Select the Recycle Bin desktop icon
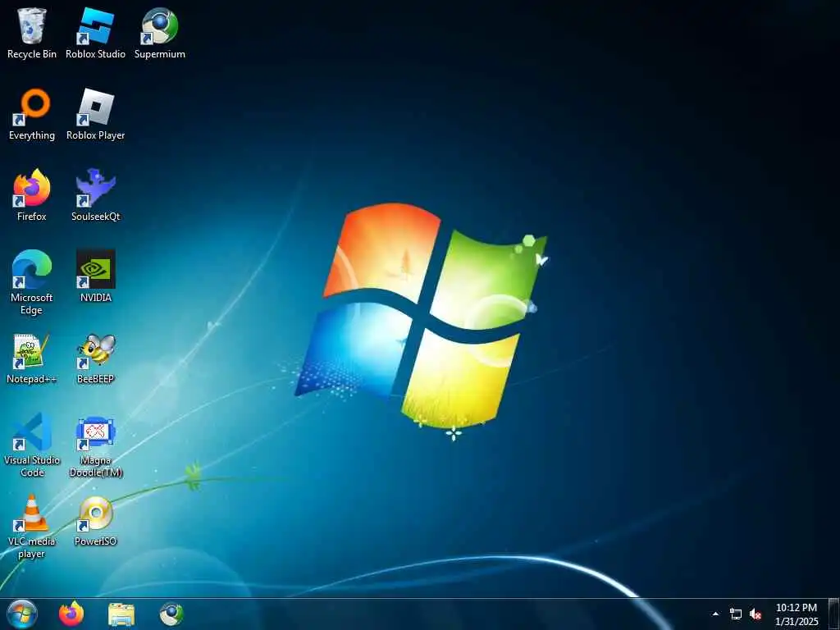 pyautogui.click(x=32, y=33)
